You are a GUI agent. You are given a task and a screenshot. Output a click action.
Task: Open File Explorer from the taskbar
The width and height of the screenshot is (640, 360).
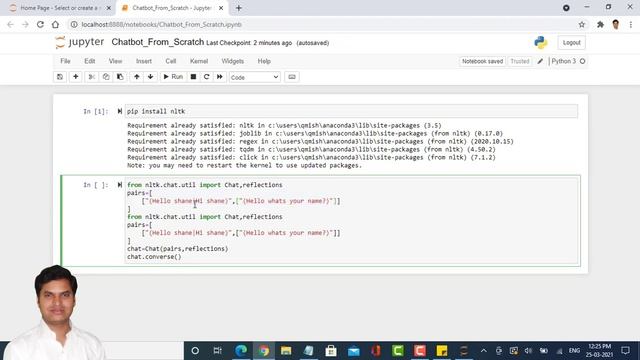click(x=286, y=351)
